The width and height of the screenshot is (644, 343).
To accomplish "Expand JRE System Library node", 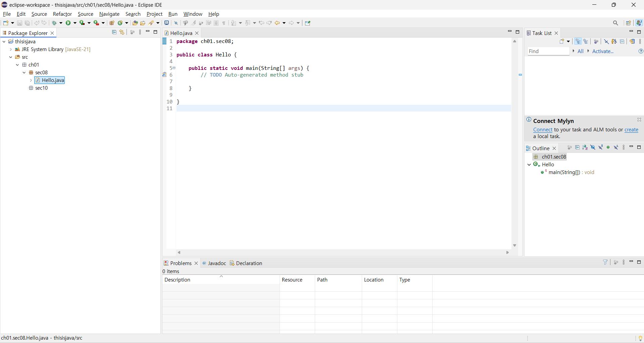I will pos(11,49).
